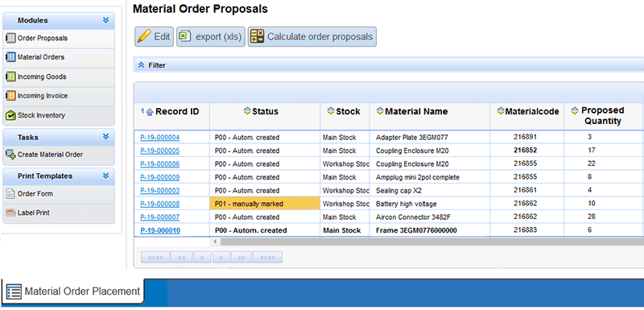Select materialcode 216883 cell
Image resolution: width=644 pixels, height=310 pixels.
tap(527, 230)
